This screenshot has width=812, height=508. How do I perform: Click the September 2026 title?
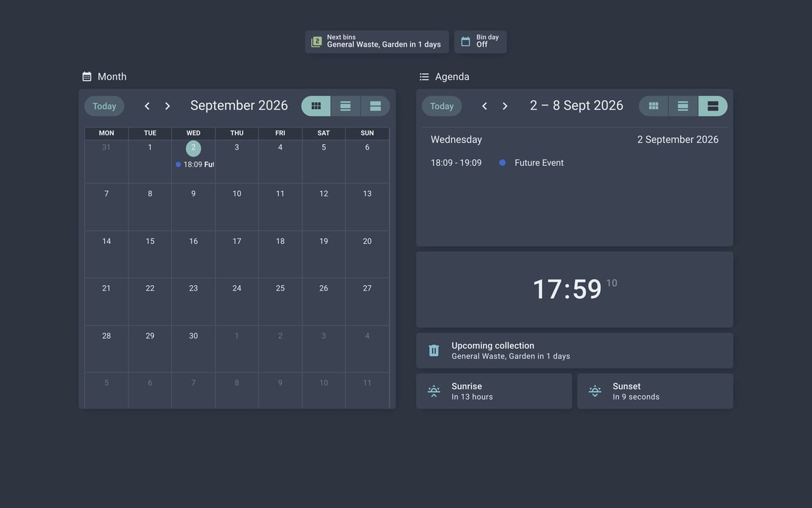239,106
